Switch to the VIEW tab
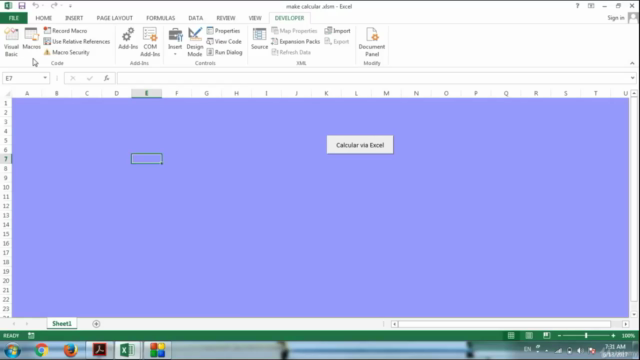Viewport: 640px width, 360px height. pyautogui.click(x=255, y=18)
